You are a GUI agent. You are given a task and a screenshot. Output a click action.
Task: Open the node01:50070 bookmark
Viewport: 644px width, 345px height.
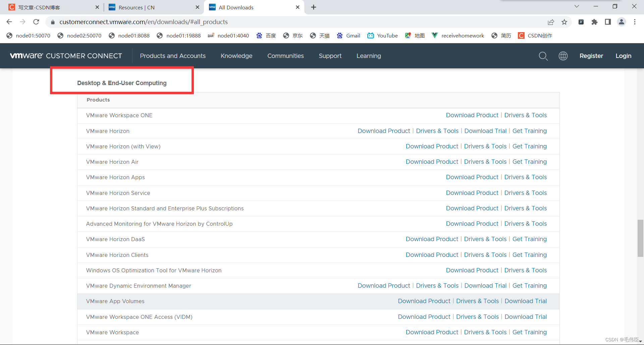coord(29,36)
